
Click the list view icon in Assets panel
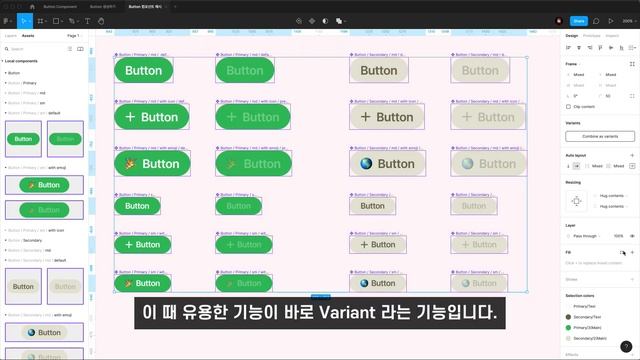[70, 49]
